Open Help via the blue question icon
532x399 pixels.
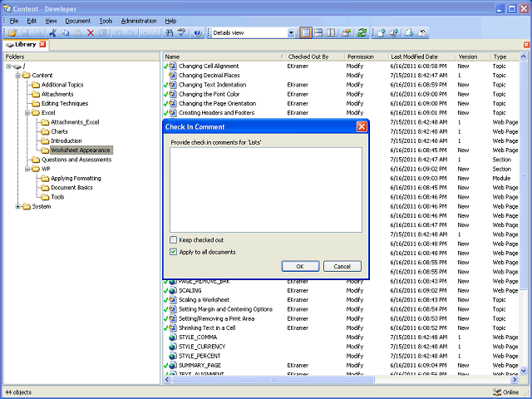pos(198,33)
